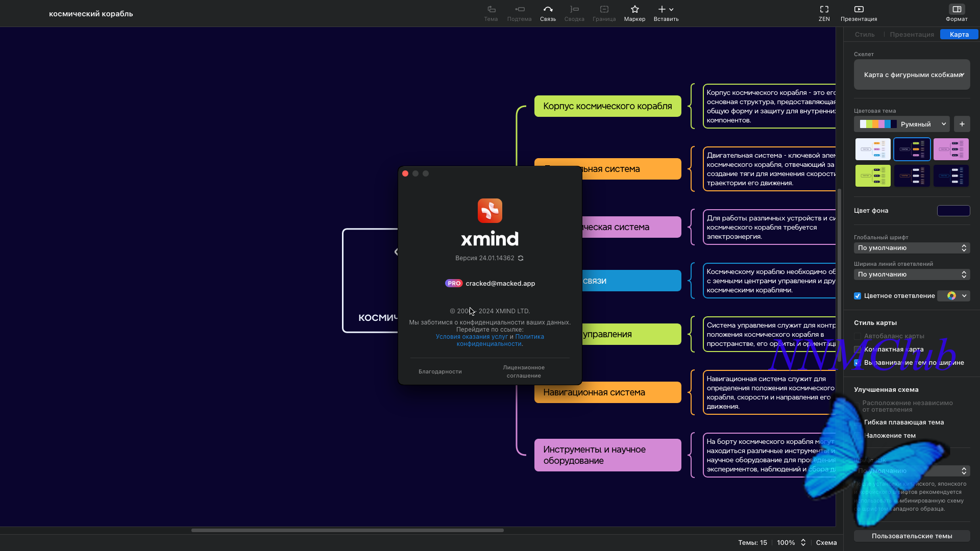Select the note starting 'На борту космического корабля'

[x=769, y=455]
